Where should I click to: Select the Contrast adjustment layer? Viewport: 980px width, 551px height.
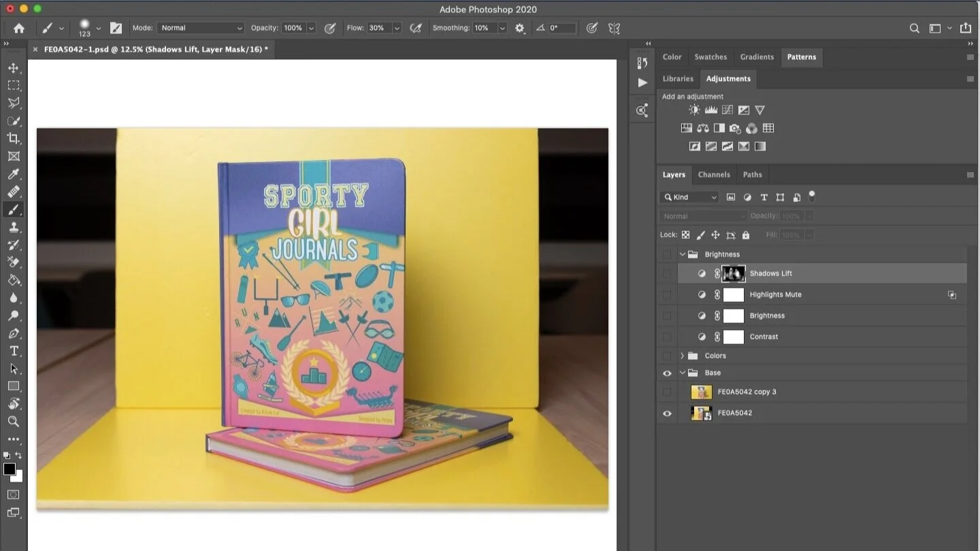coord(822,337)
